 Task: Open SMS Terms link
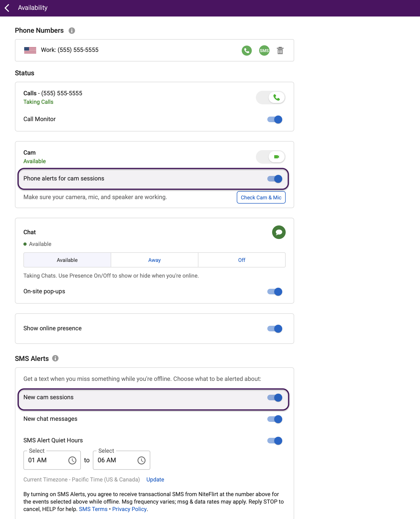(93, 509)
